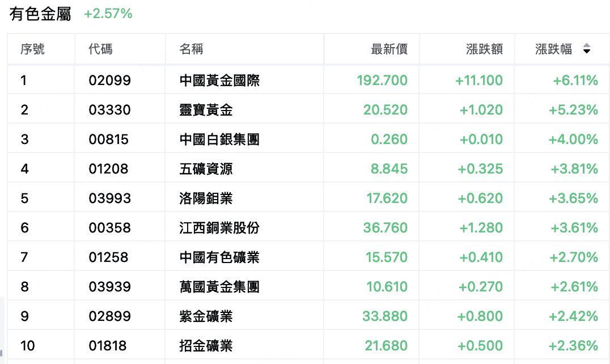The width and height of the screenshot is (610, 364).
Task: Click stock code 01818
Action: point(108,346)
